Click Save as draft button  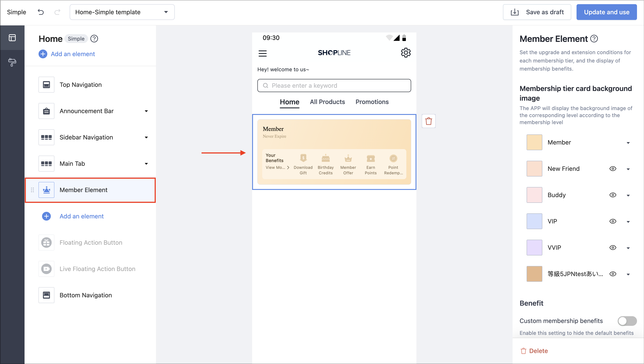[x=537, y=12]
